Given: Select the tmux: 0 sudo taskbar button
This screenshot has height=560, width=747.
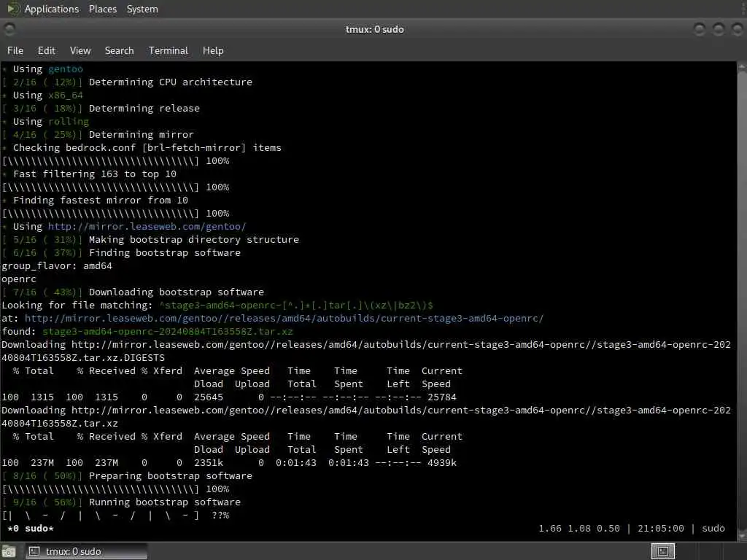Looking at the screenshot, I should (86, 551).
